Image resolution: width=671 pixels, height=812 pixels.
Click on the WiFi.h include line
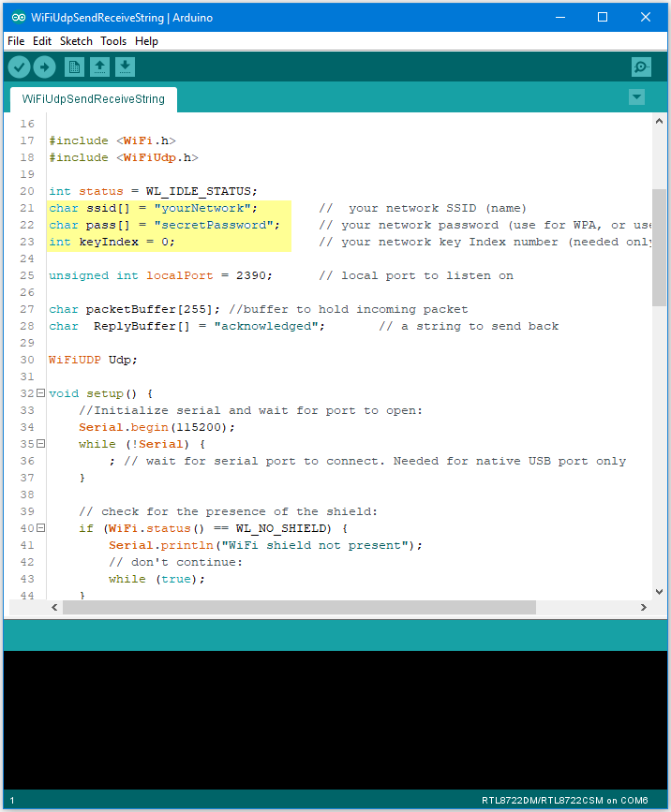pyautogui.click(x=112, y=140)
